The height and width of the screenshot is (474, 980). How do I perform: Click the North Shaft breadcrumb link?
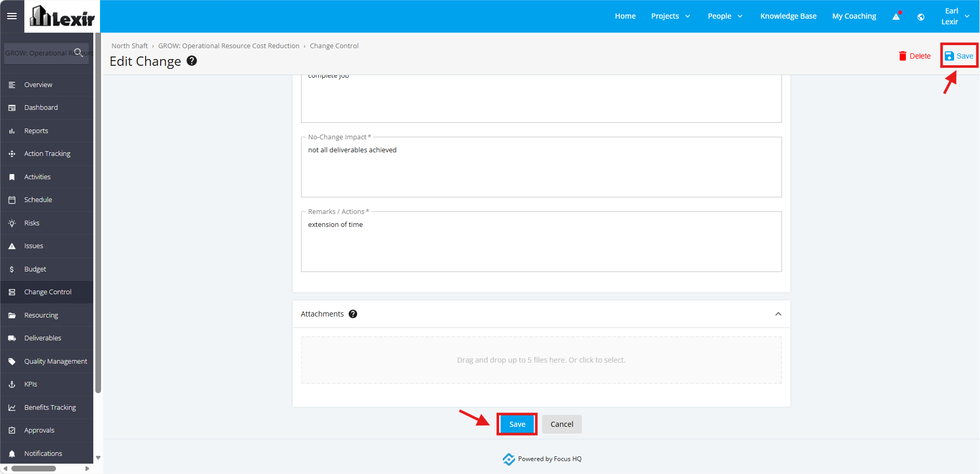click(130, 46)
